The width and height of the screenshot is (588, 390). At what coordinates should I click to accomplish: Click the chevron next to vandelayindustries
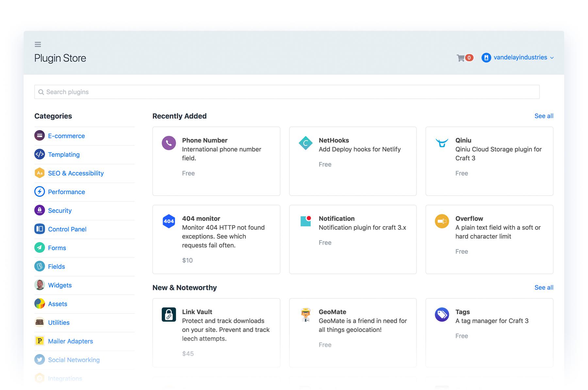pyautogui.click(x=552, y=58)
